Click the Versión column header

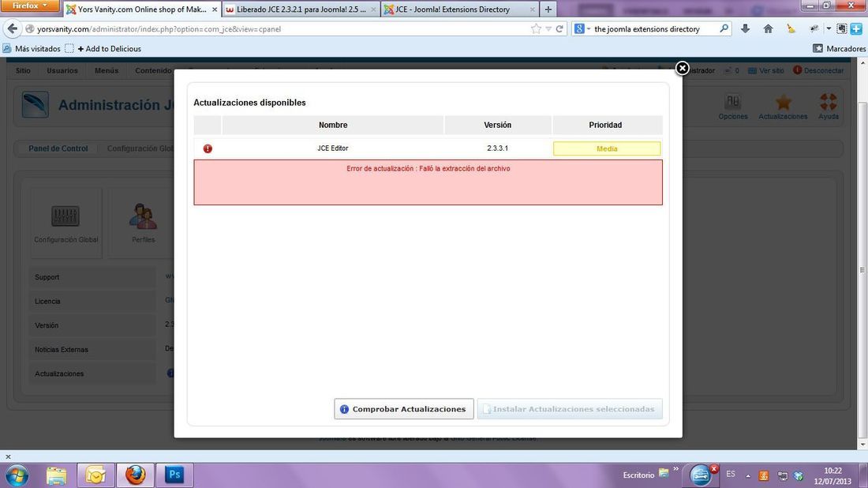click(498, 126)
